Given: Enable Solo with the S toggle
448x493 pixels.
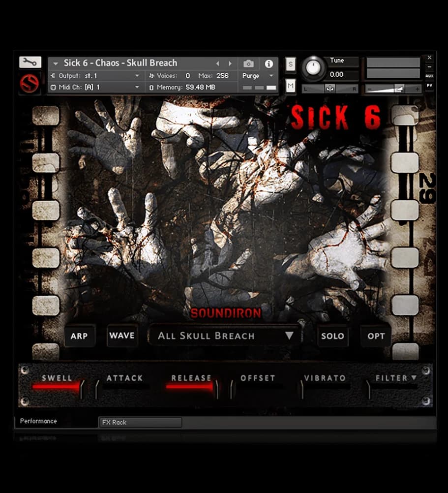Looking at the screenshot, I should tap(290, 64).
